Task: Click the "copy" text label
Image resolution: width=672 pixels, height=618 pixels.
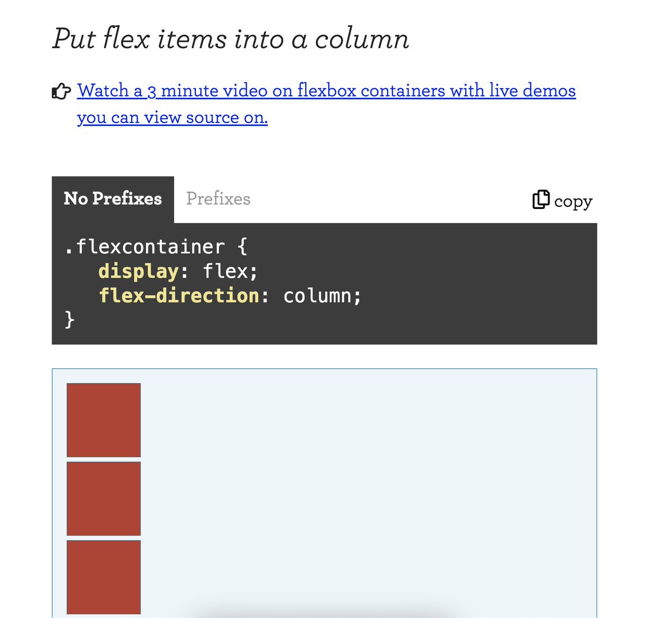Action: (573, 202)
